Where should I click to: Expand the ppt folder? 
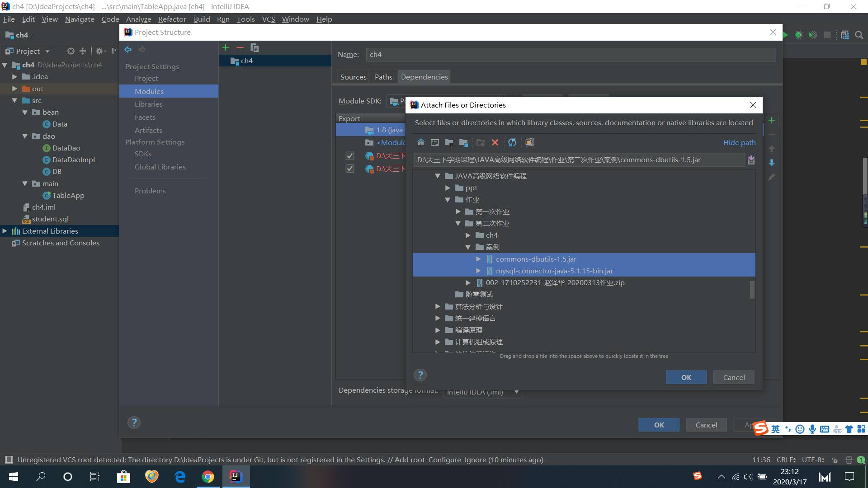(x=448, y=188)
